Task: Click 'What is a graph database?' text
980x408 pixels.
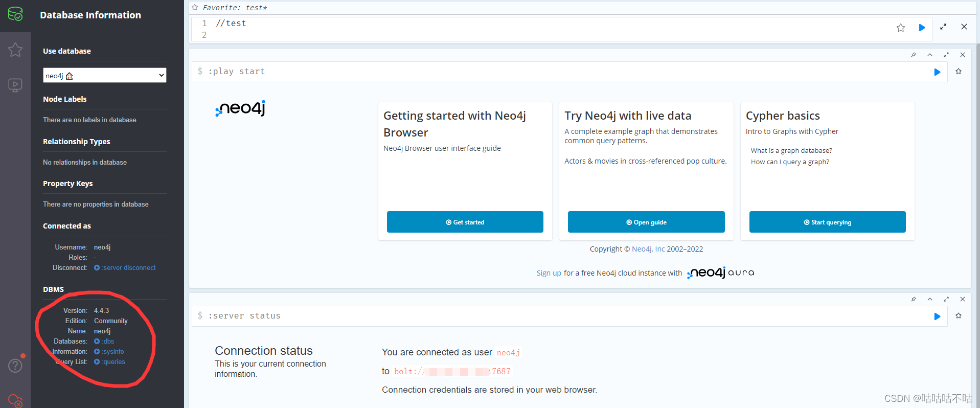Action: pyautogui.click(x=791, y=150)
